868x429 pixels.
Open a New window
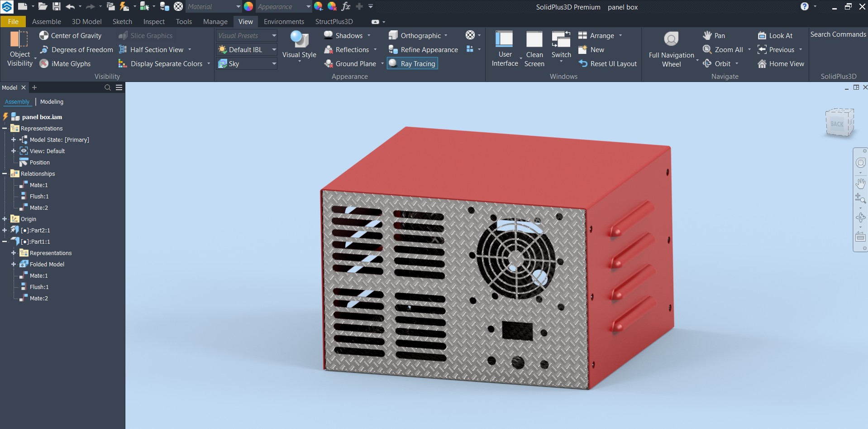pyautogui.click(x=591, y=50)
